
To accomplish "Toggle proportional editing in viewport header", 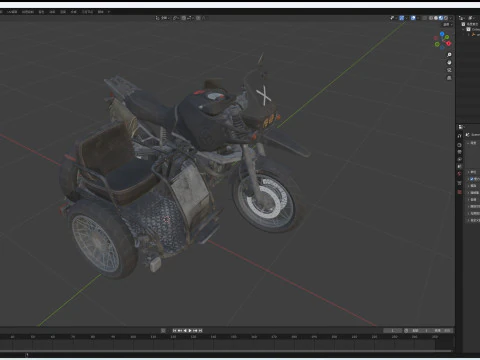I will (x=198, y=18).
